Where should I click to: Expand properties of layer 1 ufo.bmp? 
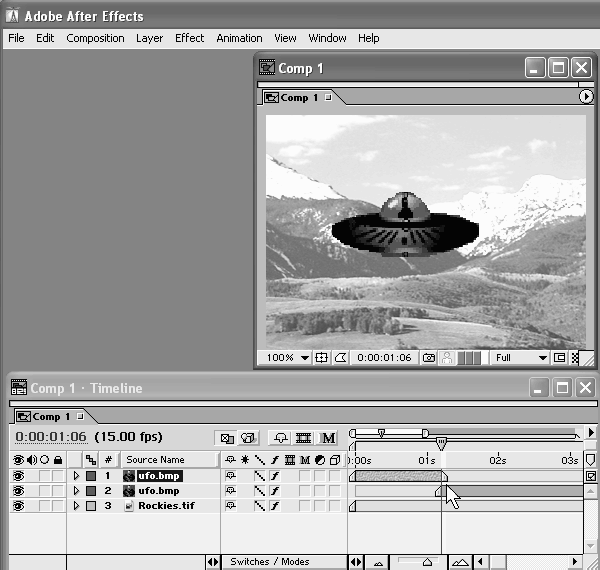[76, 476]
